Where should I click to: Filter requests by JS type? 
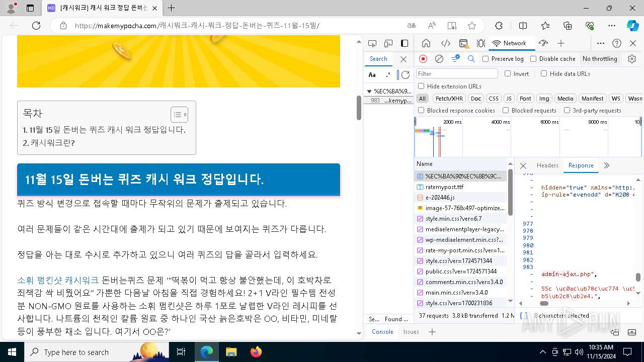pos(509,99)
